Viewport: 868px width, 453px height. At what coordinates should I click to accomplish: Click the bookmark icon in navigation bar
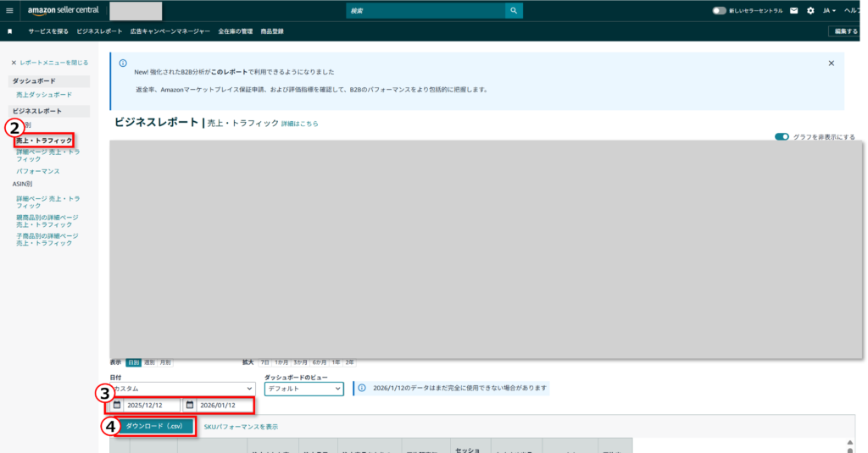point(9,30)
